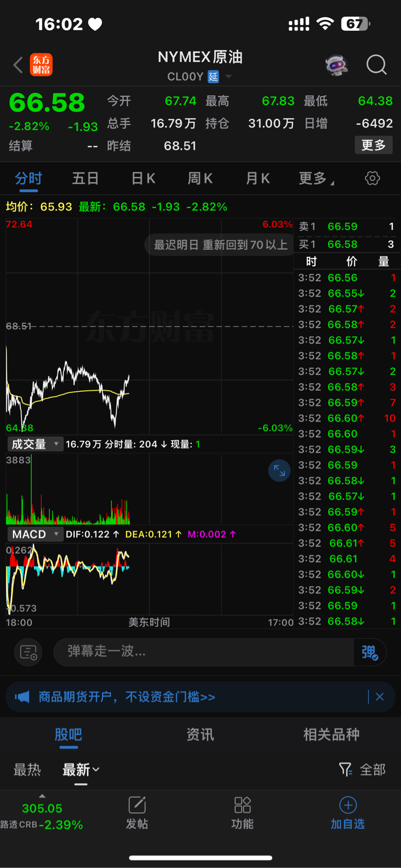Switch to the 月K tab
Screen dimensions: 401x868
pyautogui.click(x=257, y=179)
